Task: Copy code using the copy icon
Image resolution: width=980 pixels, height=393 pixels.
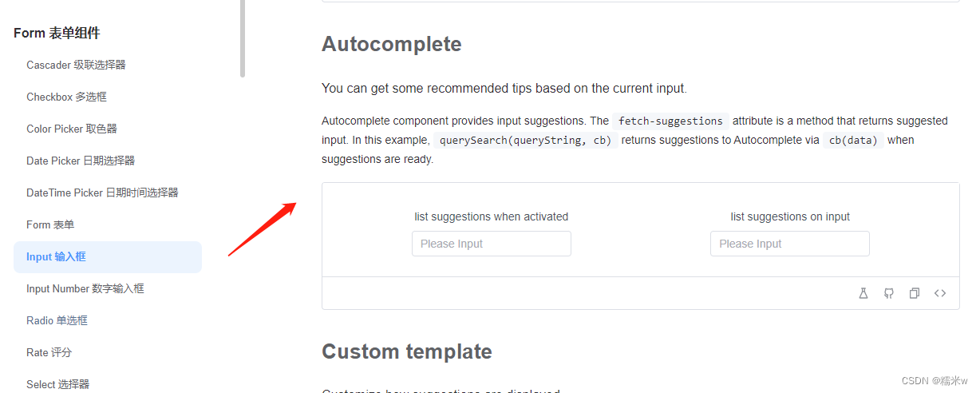Action: (915, 293)
